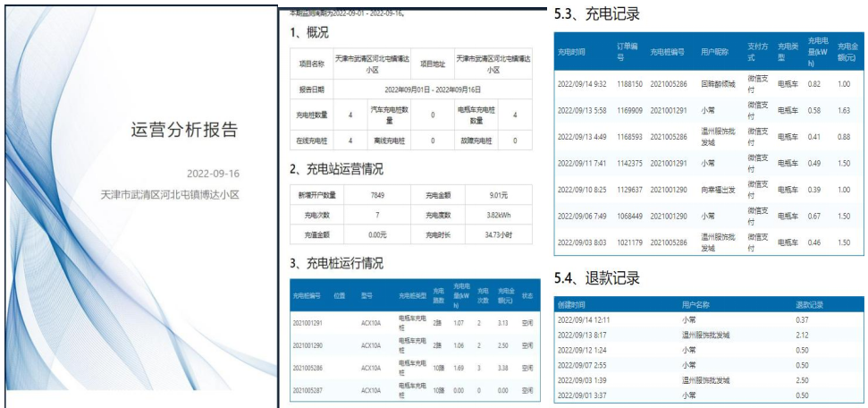Select the charging amount value 9.01元

point(496,195)
